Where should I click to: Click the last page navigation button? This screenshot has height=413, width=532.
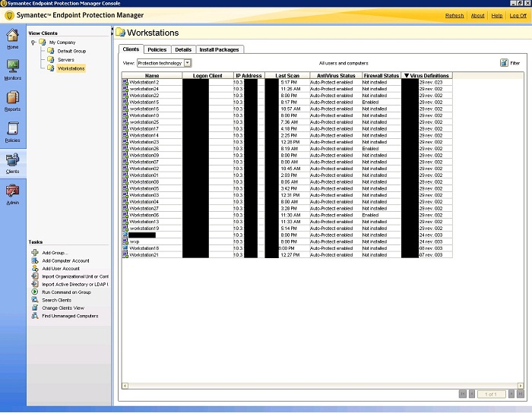520,394
